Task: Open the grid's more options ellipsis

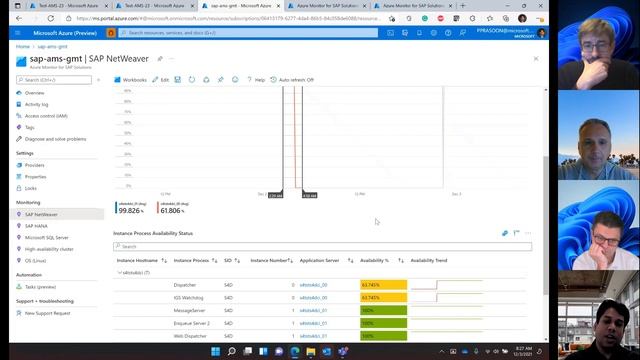Action: pyautogui.click(x=528, y=233)
